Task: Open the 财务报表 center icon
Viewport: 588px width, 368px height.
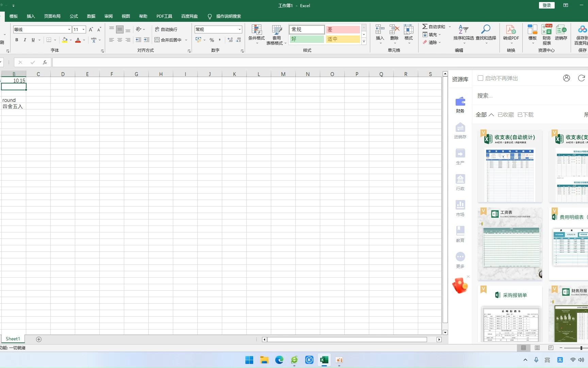Action: pyautogui.click(x=546, y=34)
